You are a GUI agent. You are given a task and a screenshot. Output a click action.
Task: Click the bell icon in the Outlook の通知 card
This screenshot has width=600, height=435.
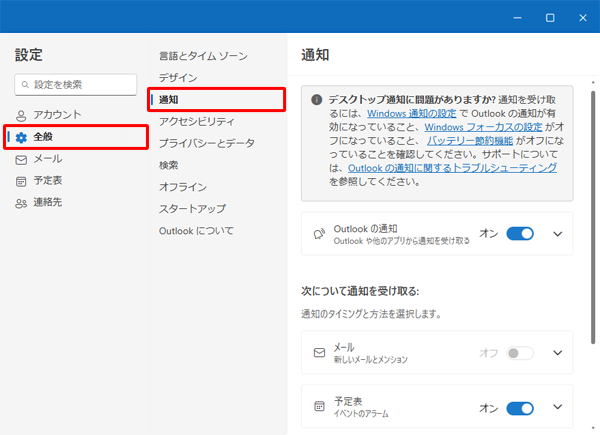click(319, 234)
